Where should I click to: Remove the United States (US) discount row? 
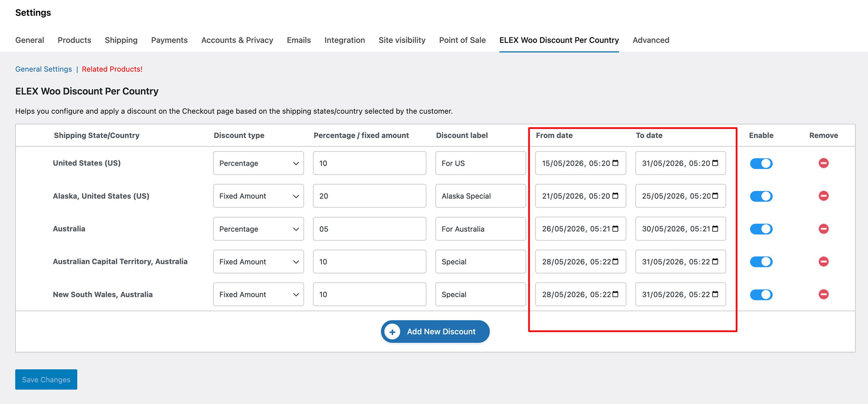(823, 163)
